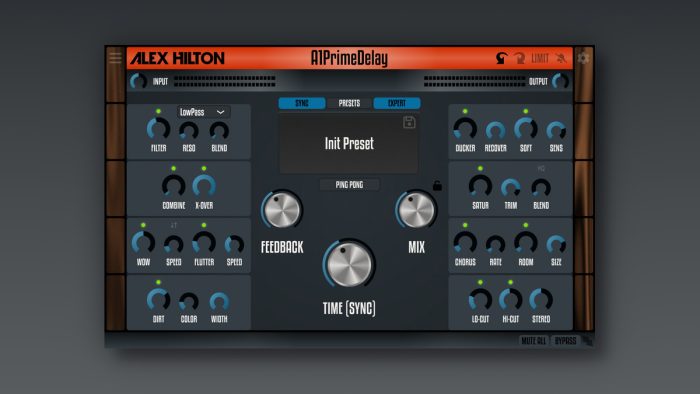
Task: Click the ROOM knob
Action: (x=526, y=243)
